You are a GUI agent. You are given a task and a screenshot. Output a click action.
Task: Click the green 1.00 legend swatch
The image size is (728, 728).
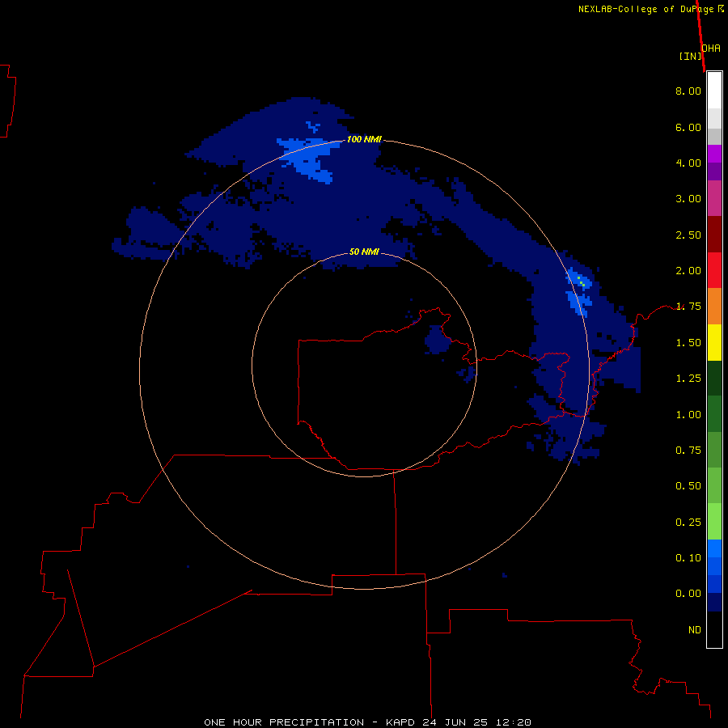point(714,414)
